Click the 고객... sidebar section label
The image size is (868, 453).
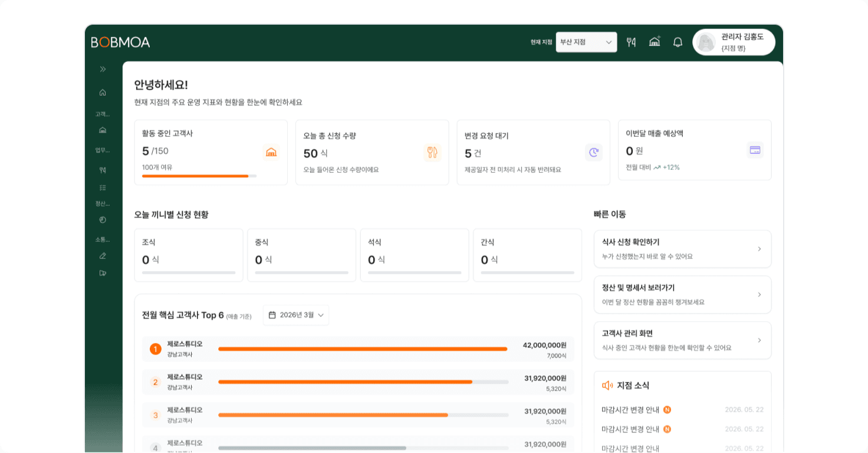[103, 114]
